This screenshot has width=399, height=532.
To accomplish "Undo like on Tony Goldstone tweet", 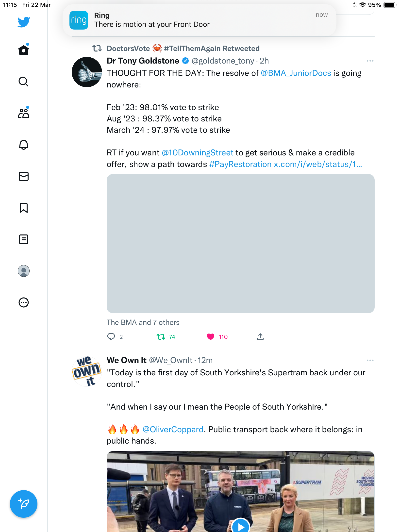I will click(x=211, y=337).
